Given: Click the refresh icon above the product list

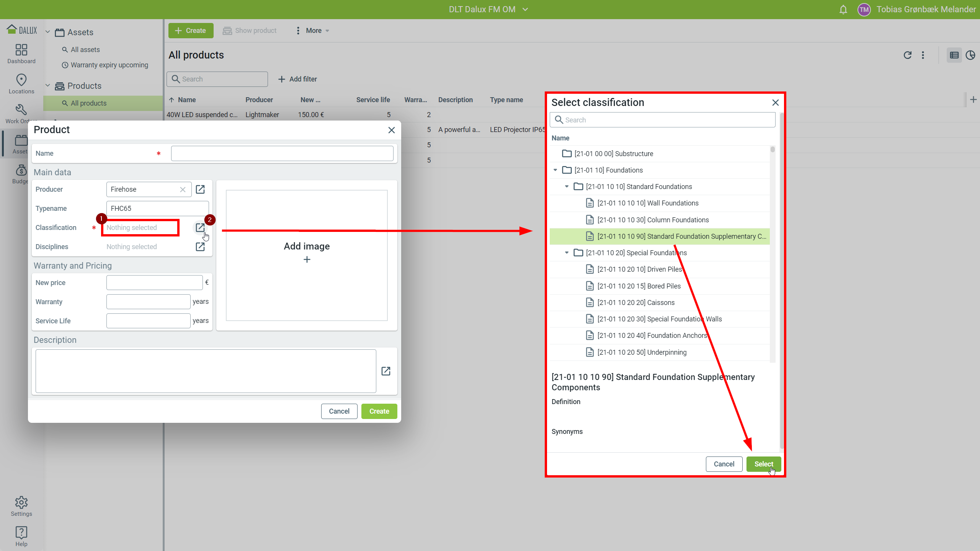Looking at the screenshot, I should tap(907, 55).
